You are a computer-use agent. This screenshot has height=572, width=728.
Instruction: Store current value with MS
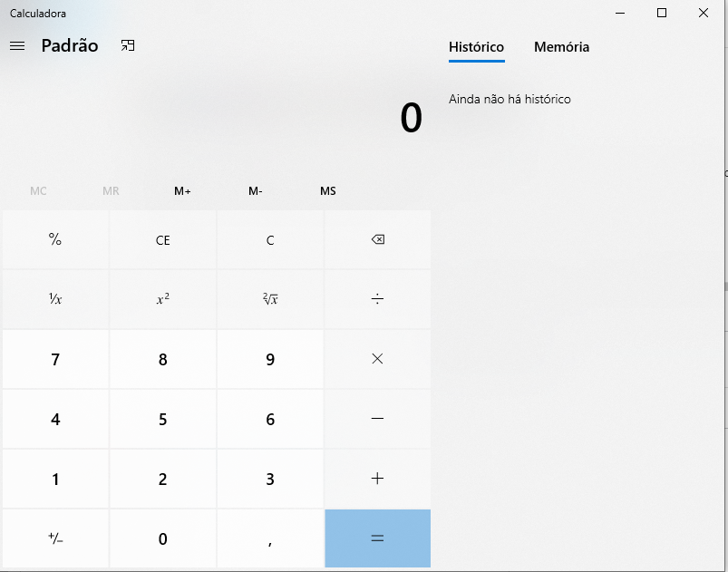(327, 191)
